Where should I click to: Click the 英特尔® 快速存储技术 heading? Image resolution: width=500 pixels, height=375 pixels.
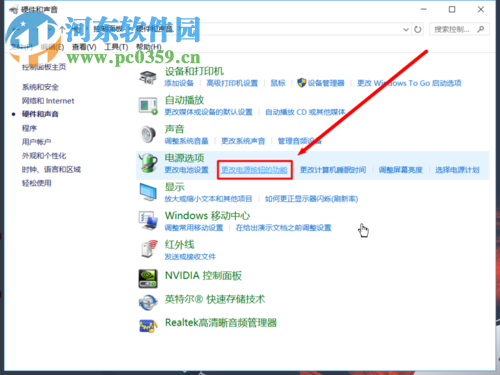(215, 299)
